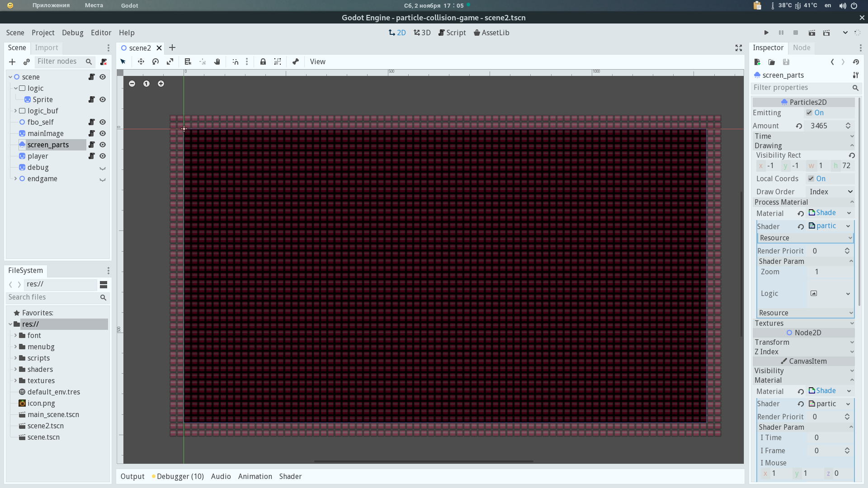
Task: Open the Debug menu
Action: click(x=72, y=33)
